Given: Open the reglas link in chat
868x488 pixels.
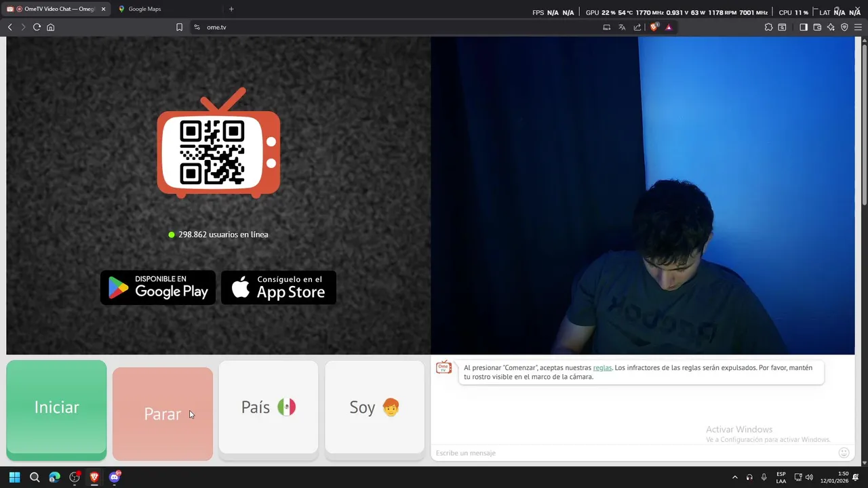Looking at the screenshot, I should 602,368.
